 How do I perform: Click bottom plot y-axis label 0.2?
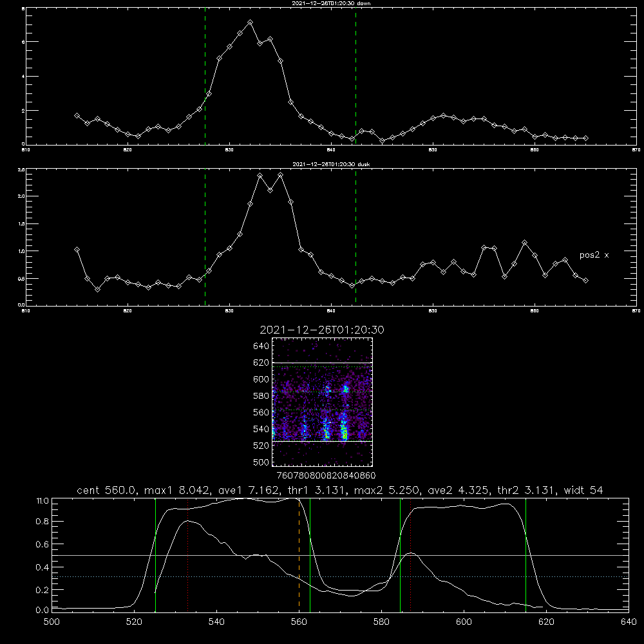pyautogui.click(x=43, y=590)
